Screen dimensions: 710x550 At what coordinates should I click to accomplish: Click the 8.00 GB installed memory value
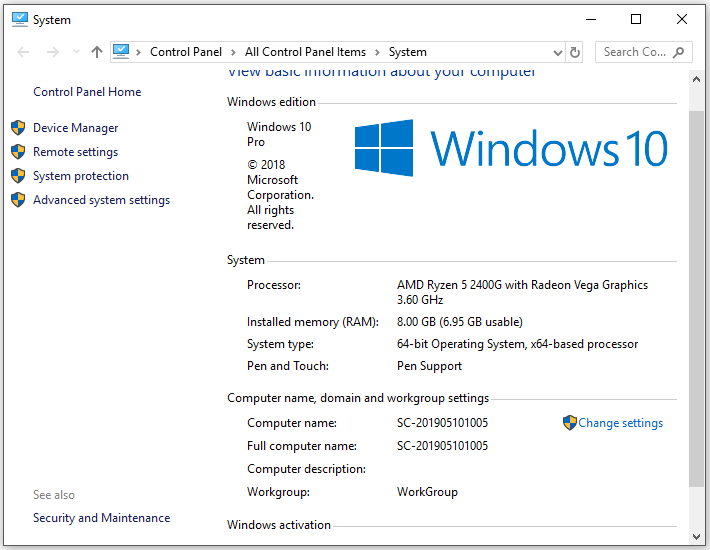pos(460,322)
